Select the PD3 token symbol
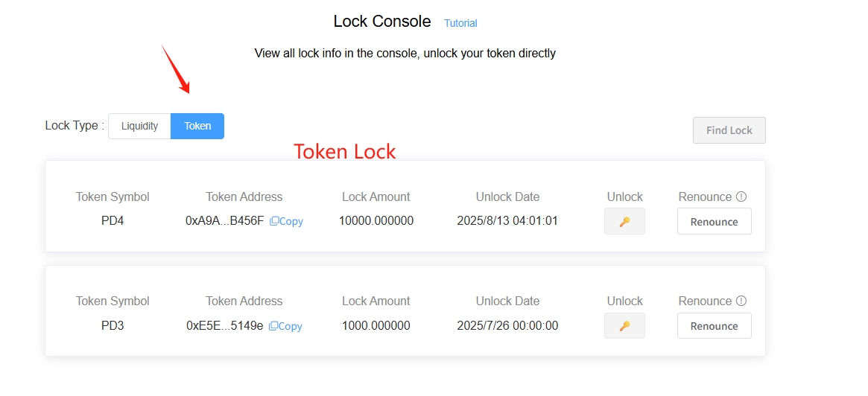 point(113,326)
